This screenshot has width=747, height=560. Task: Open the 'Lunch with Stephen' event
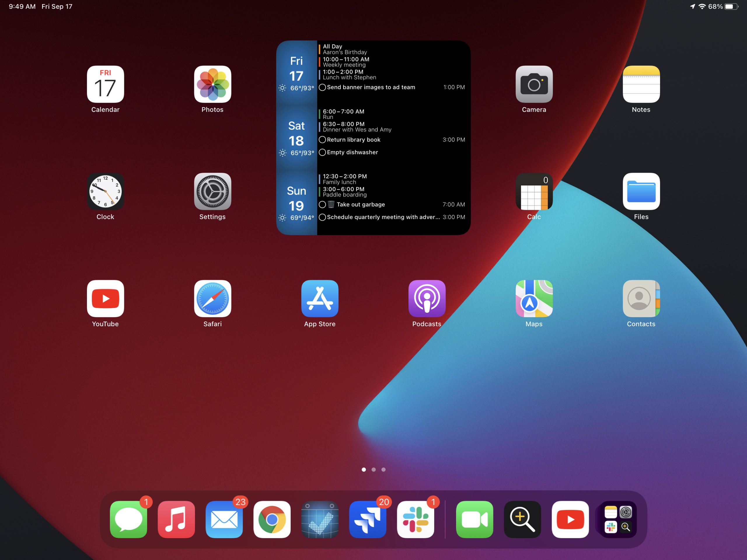(349, 75)
